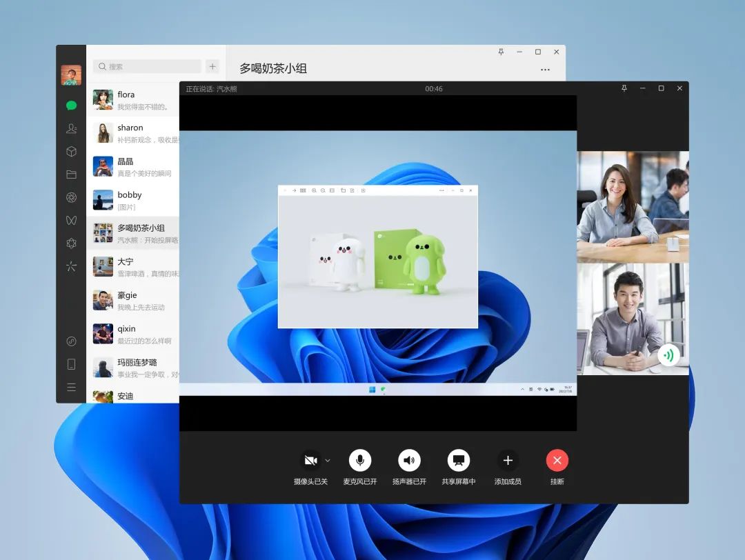745x560 pixels.
Task: Select the Contacts icon in WeChat sidebar
Action: click(x=71, y=127)
